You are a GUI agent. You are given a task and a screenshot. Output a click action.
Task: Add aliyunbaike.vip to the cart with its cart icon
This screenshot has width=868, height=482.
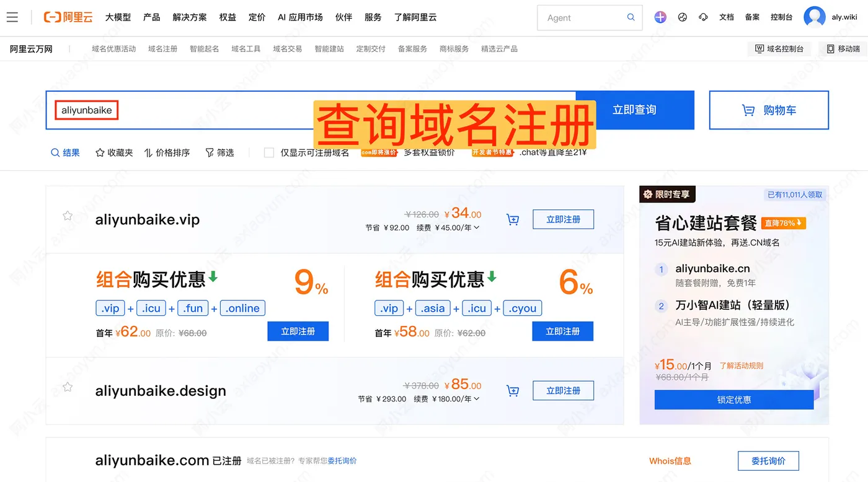(x=513, y=219)
